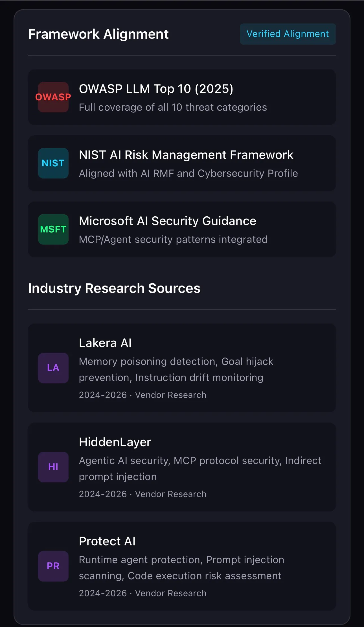
Task: Click the Framework Alignment heading
Action: [x=98, y=34]
